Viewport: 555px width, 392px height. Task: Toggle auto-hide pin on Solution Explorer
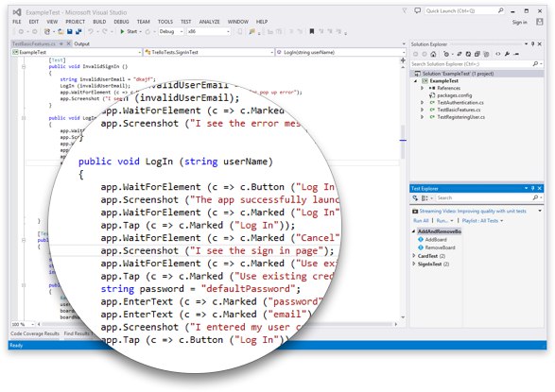[x=532, y=43]
